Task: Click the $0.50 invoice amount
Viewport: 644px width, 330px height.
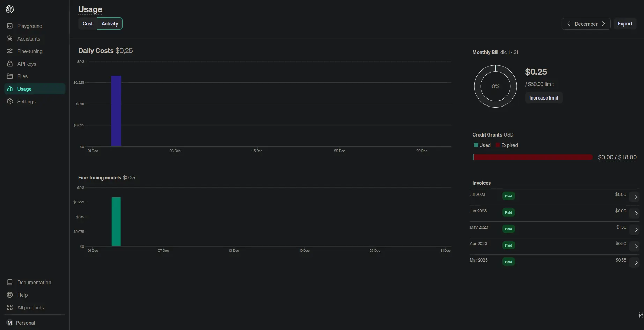Action: pyautogui.click(x=621, y=244)
